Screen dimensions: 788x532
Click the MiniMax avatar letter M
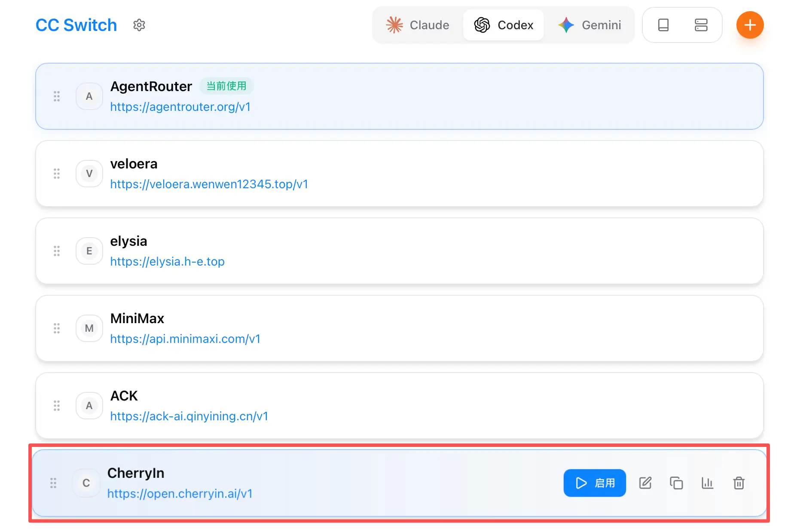click(x=89, y=328)
